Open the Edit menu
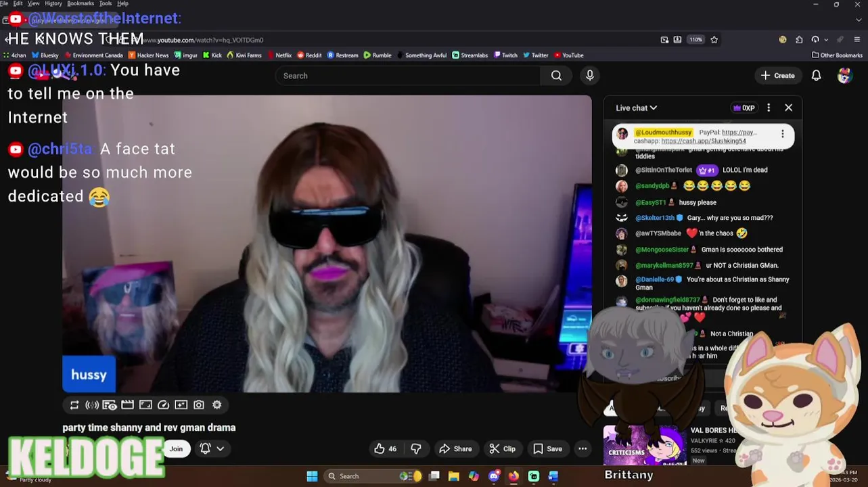Screen dimensions: 868x487 (18, 3)
